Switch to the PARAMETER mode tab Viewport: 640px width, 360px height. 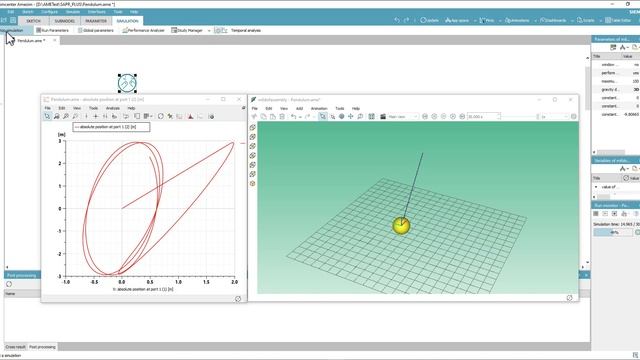tap(96, 21)
